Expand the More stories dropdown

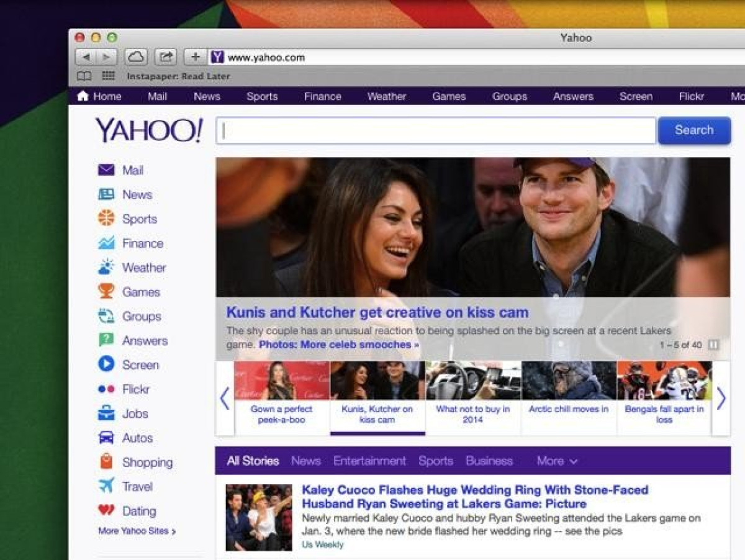pos(557,461)
